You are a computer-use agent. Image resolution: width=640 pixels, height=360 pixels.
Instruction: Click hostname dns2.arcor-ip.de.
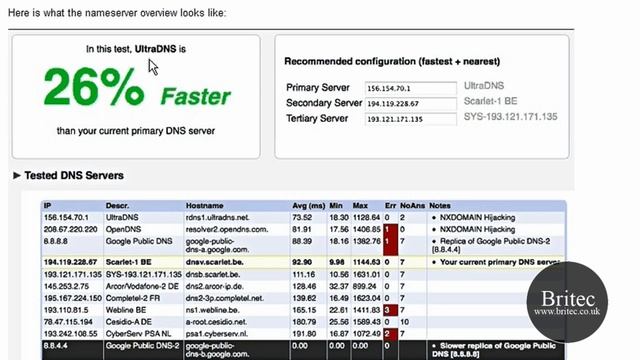click(214, 287)
